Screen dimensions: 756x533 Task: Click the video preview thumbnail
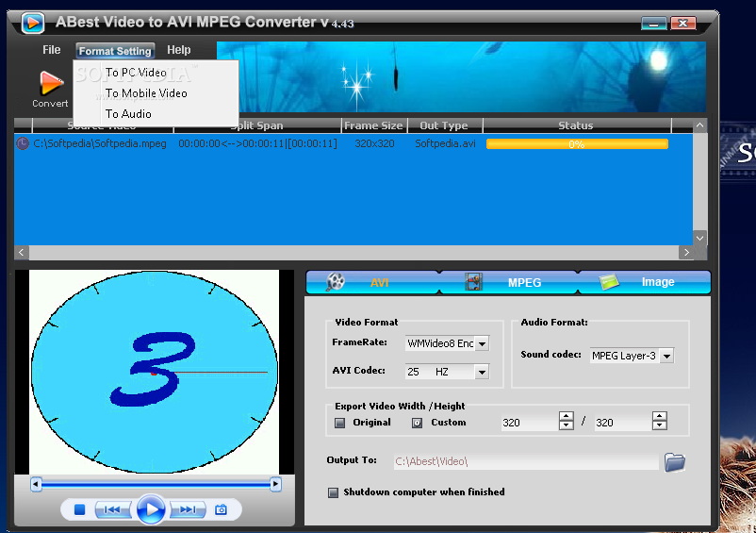pos(155,372)
